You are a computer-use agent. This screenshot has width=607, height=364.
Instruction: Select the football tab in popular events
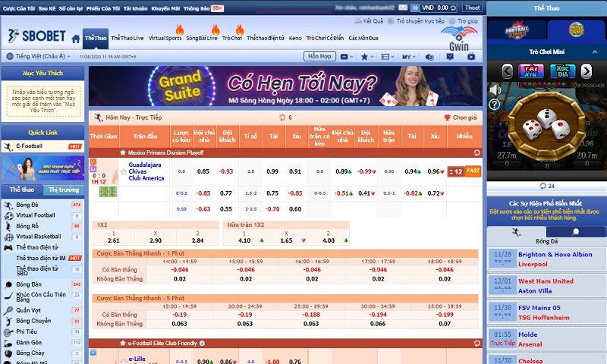pos(517,232)
